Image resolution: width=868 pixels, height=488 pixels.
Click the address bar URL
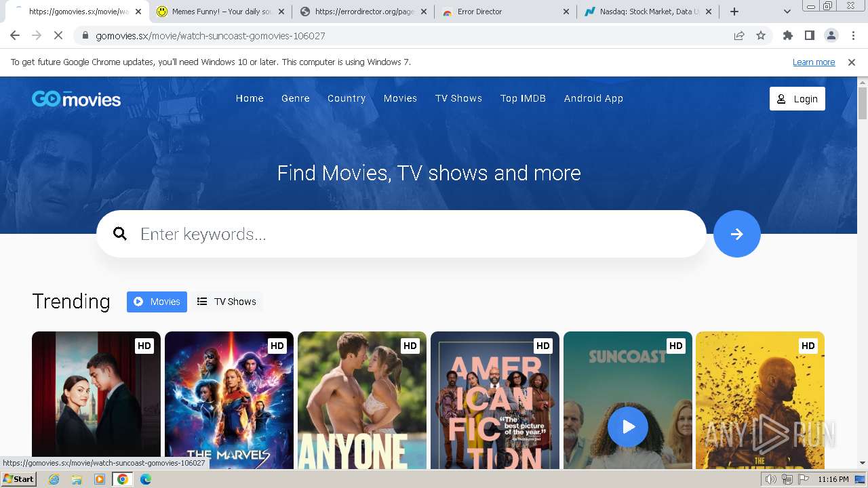(x=210, y=35)
